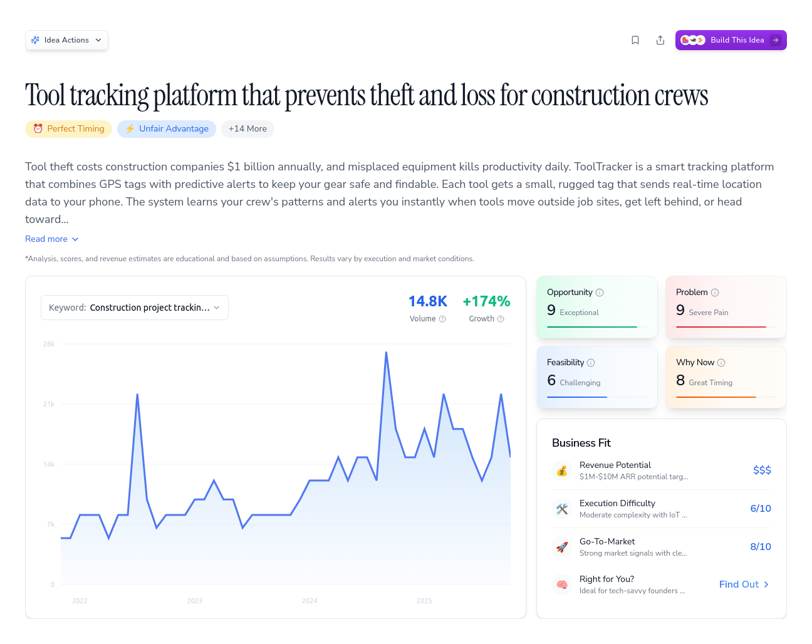The width and height of the screenshot is (812, 644).
Task: Open the share icon near the top right
Action: [x=660, y=39]
